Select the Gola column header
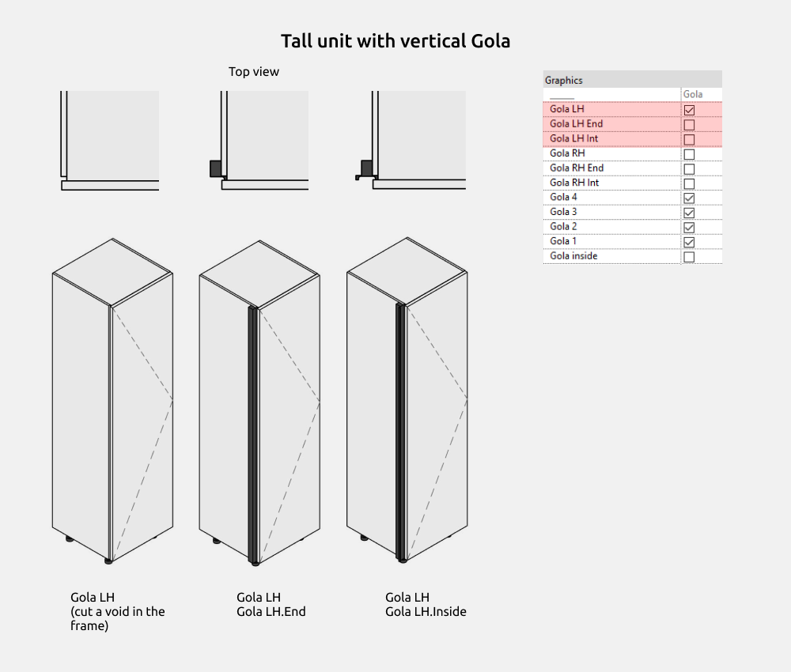Viewport: 791px width, 672px height. pyautogui.click(x=693, y=95)
